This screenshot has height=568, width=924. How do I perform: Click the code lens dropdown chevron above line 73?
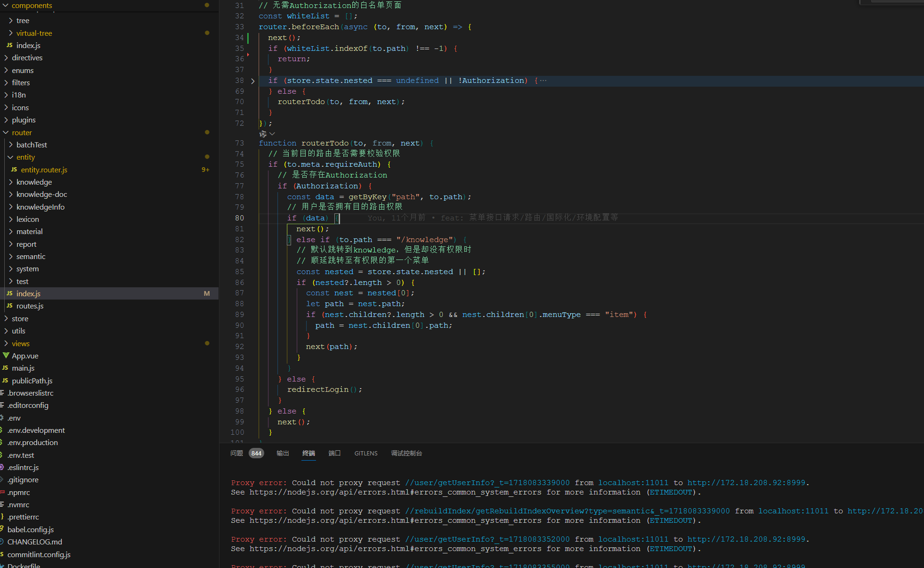(x=272, y=134)
